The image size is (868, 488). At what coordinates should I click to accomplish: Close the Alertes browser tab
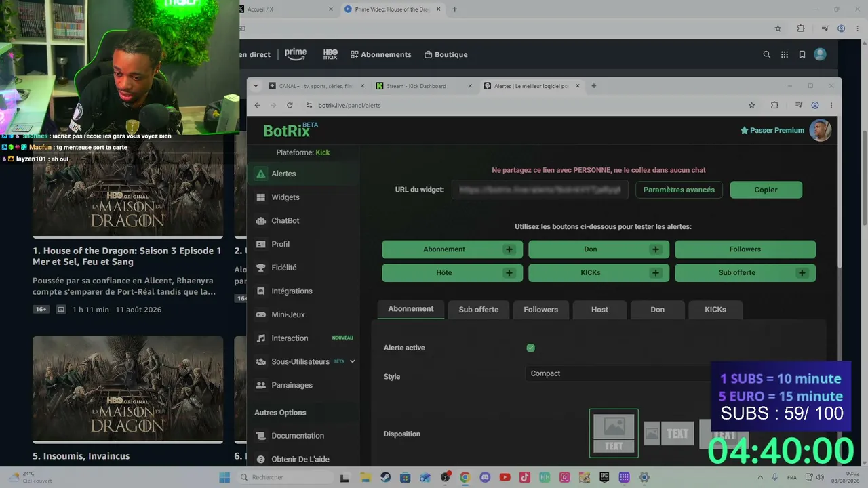click(x=578, y=86)
